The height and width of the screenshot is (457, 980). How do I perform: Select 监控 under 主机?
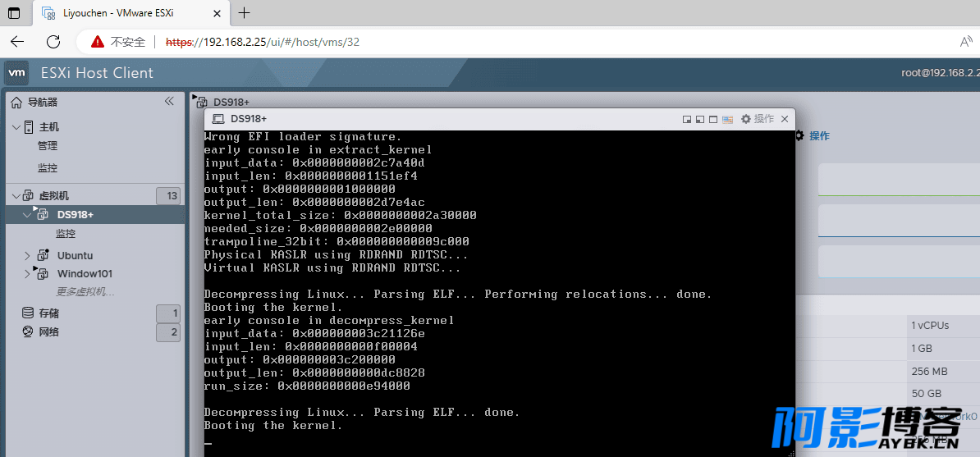[48, 168]
